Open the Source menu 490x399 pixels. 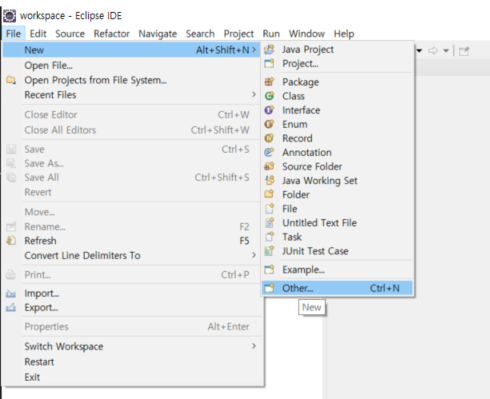(x=70, y=34)
